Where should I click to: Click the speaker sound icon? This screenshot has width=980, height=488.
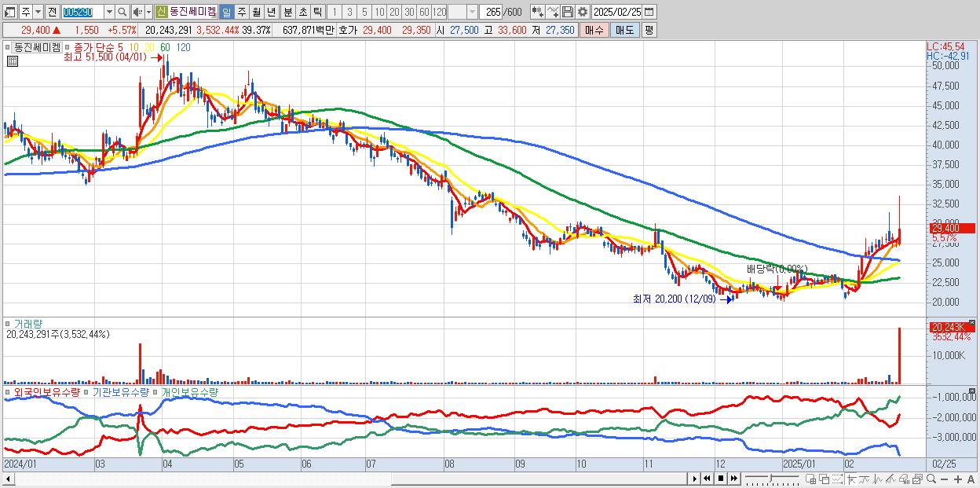click(x=137, y=12)
